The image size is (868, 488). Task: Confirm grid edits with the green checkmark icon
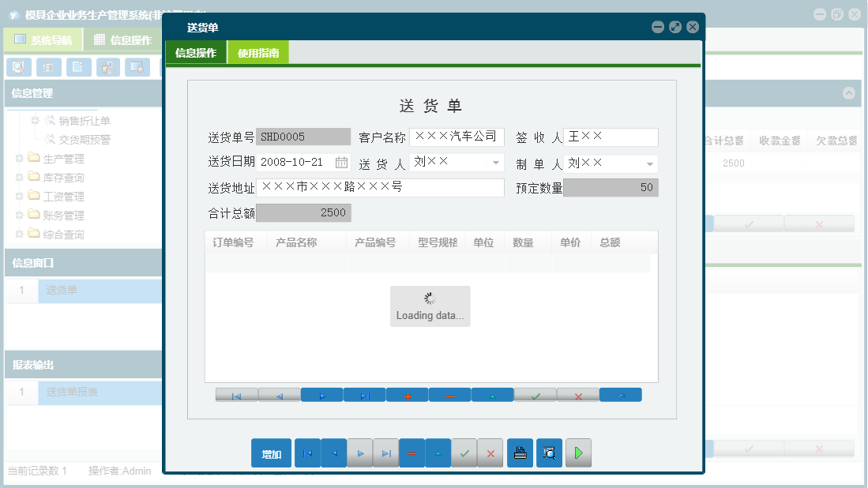point(535,395)
